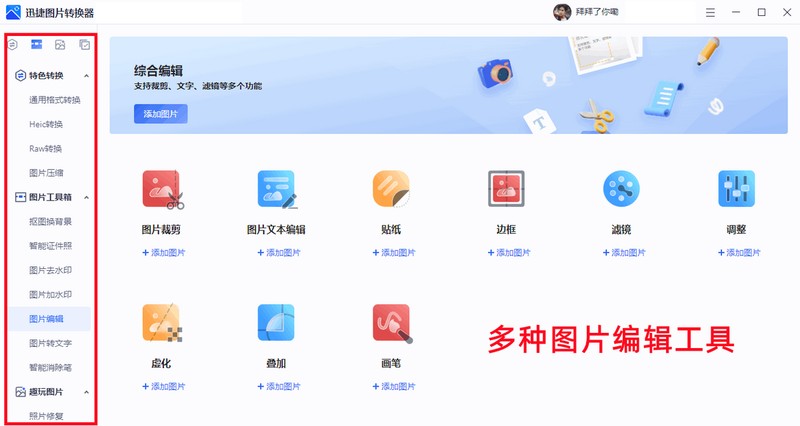Open 智能消除笔 in the sidebar
800x426 pixels.
point(51,367)
